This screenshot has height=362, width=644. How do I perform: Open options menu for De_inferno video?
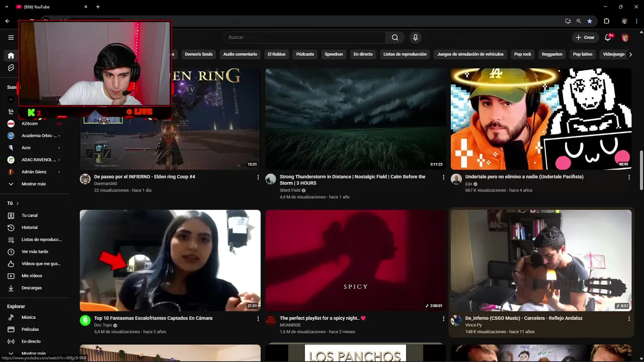coord(629,319)
